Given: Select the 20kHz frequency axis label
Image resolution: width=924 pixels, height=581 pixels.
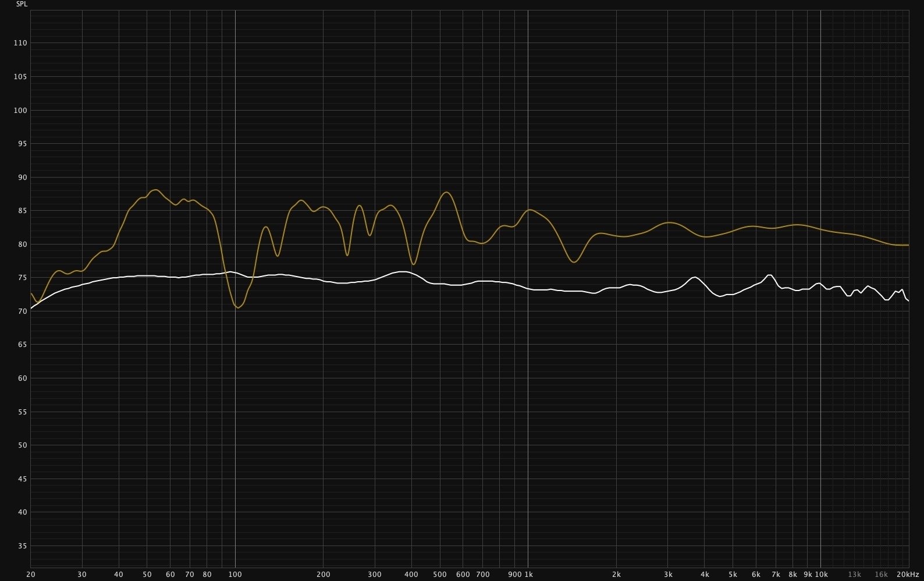Looking at the screenshot, I should coord(907,575).
